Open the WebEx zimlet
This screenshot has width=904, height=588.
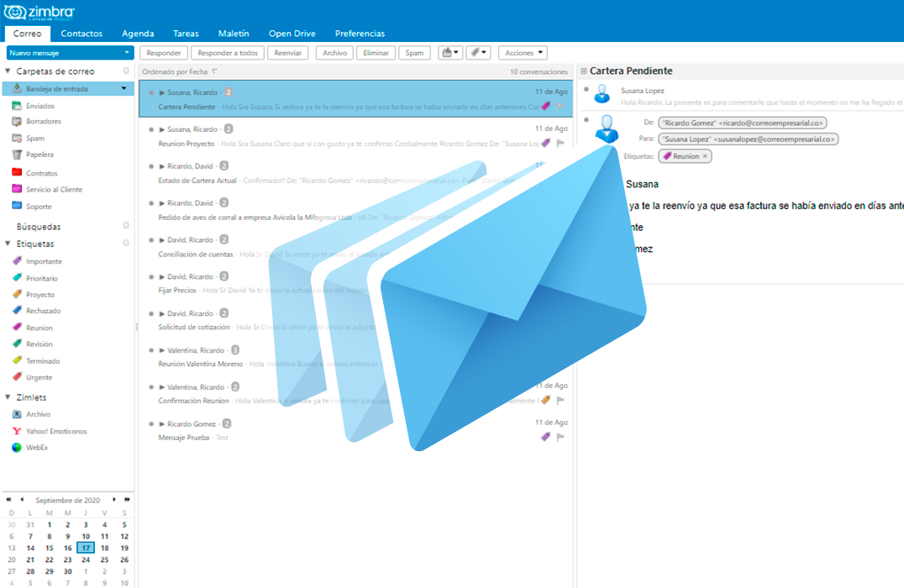(37, 448)
